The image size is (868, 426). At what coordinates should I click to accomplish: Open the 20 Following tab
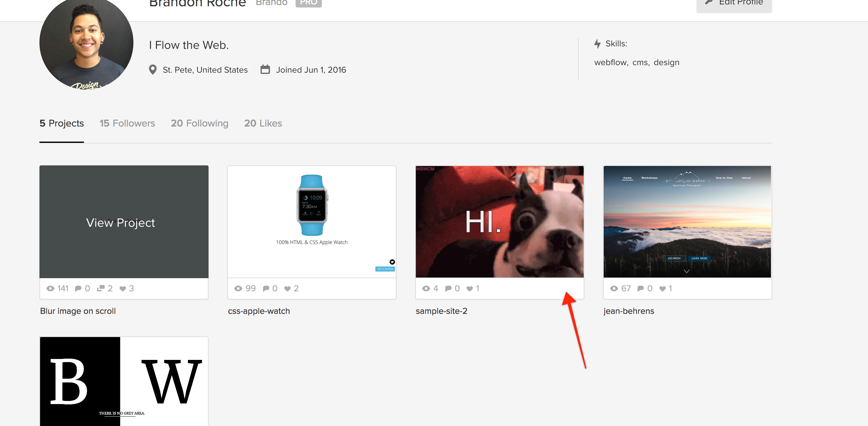(x=199, y=123)
